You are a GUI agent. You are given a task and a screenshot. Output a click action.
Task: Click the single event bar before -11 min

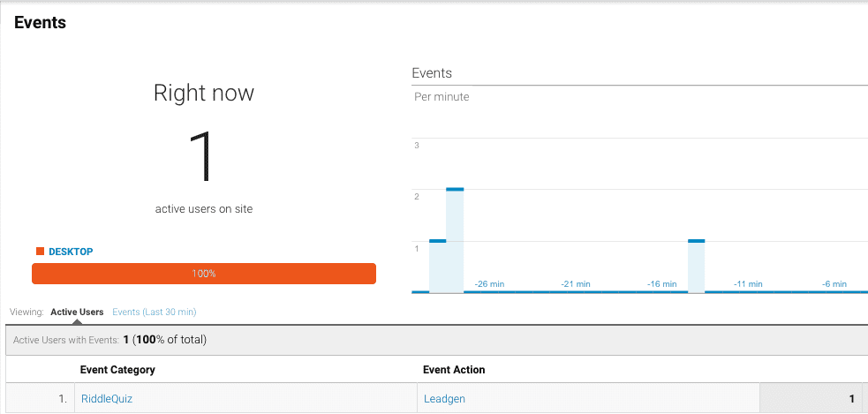[x=697, y=267]
